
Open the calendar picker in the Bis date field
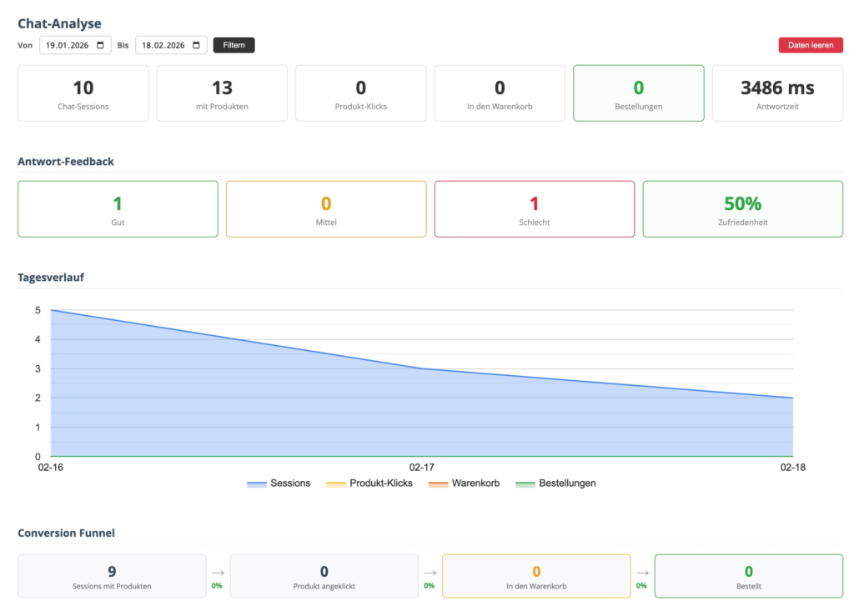pyautogui.click(x=196, y=45)
